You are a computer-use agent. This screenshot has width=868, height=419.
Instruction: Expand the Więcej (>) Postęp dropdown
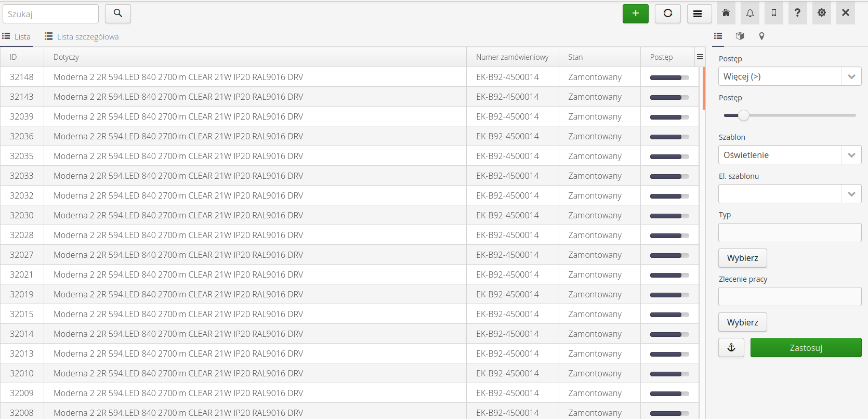click(x=851, y=76)
